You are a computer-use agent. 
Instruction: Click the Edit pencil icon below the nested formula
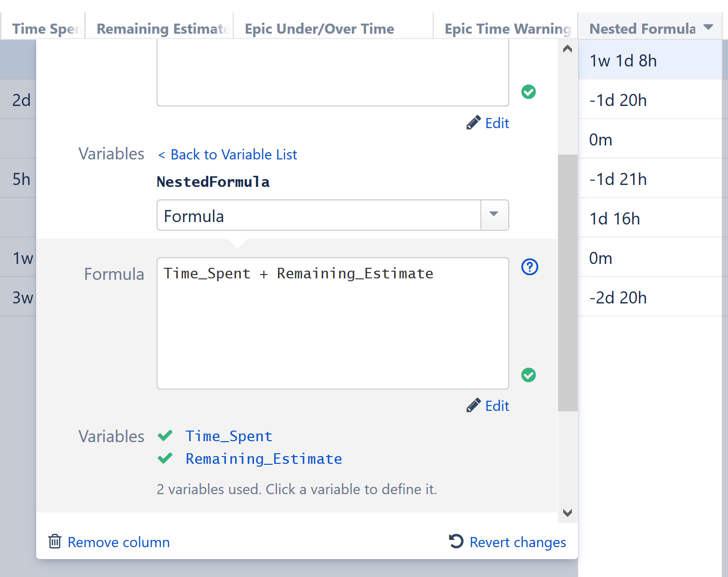(474, 405)
